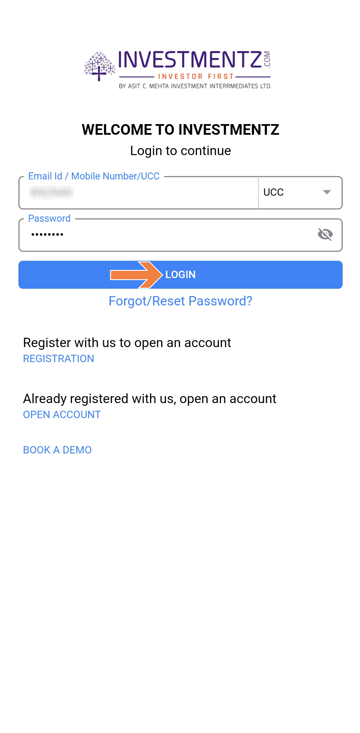Click the Investmentz tree logo icon
This screenshot has height=733, width=360.
click(100, 65)
